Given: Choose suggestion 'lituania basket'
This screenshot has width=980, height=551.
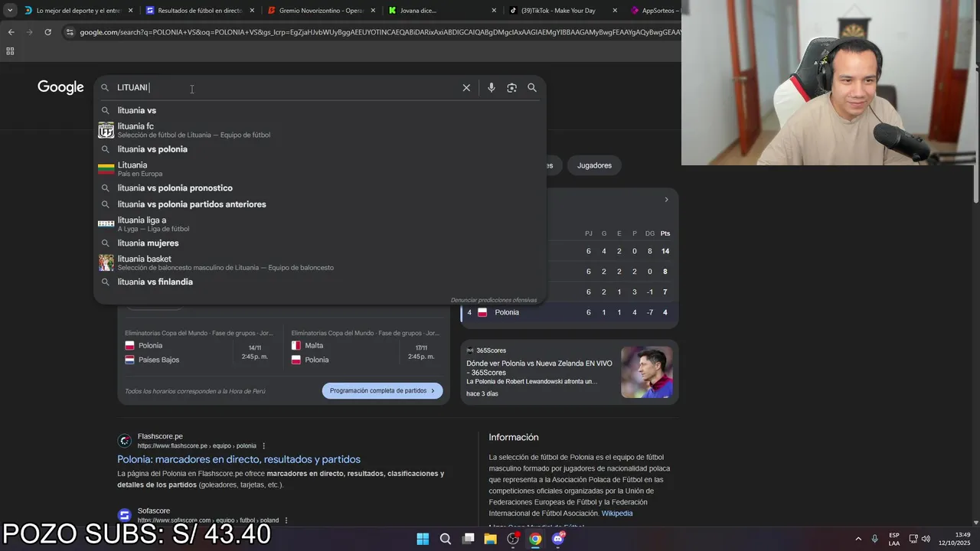Looking at the screenshot, I should [320, 263].
